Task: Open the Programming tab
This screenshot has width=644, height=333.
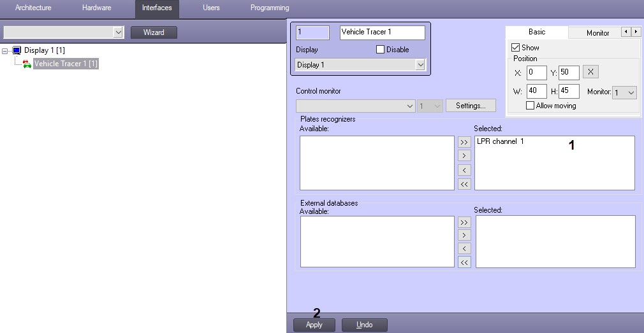Action: click(270, 8)
